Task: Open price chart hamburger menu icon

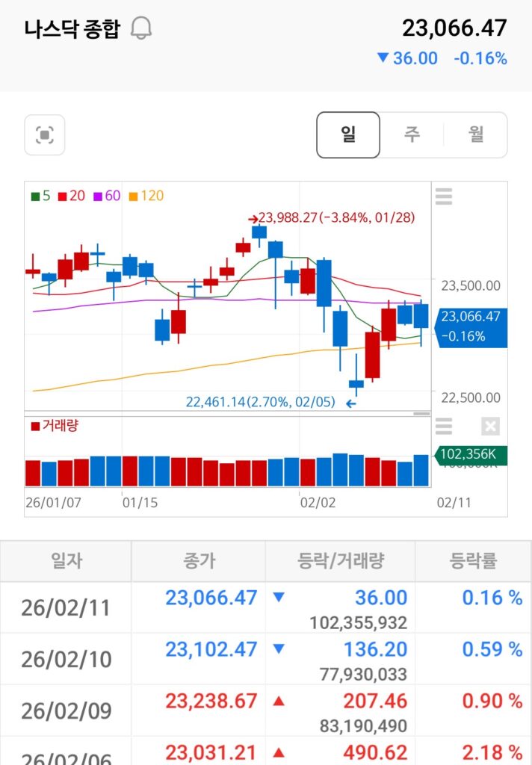Action: (x=444, y=196)
